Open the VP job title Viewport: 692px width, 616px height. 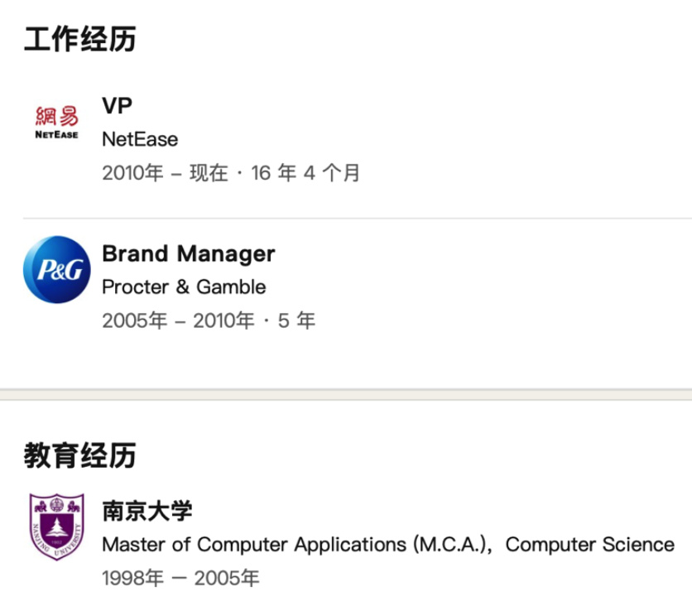point(117,106)
